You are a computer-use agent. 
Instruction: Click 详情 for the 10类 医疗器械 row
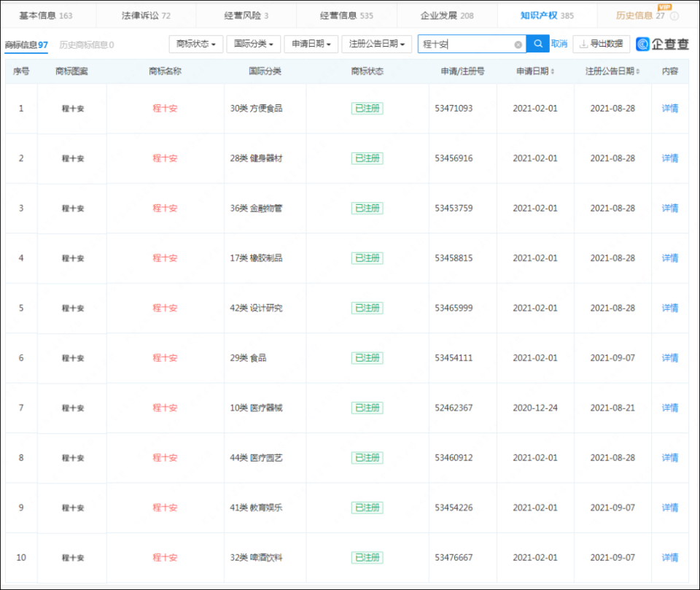pyautogui.click(x=669, y=408)
